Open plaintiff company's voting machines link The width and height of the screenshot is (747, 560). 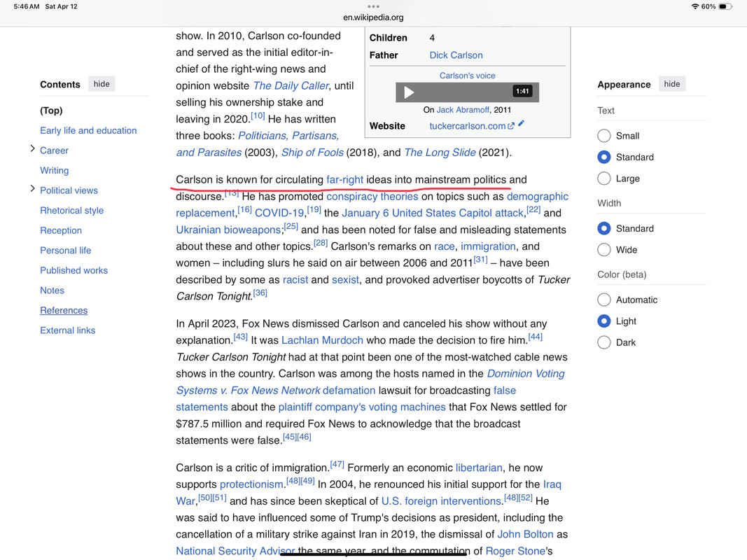click(361, 407)
